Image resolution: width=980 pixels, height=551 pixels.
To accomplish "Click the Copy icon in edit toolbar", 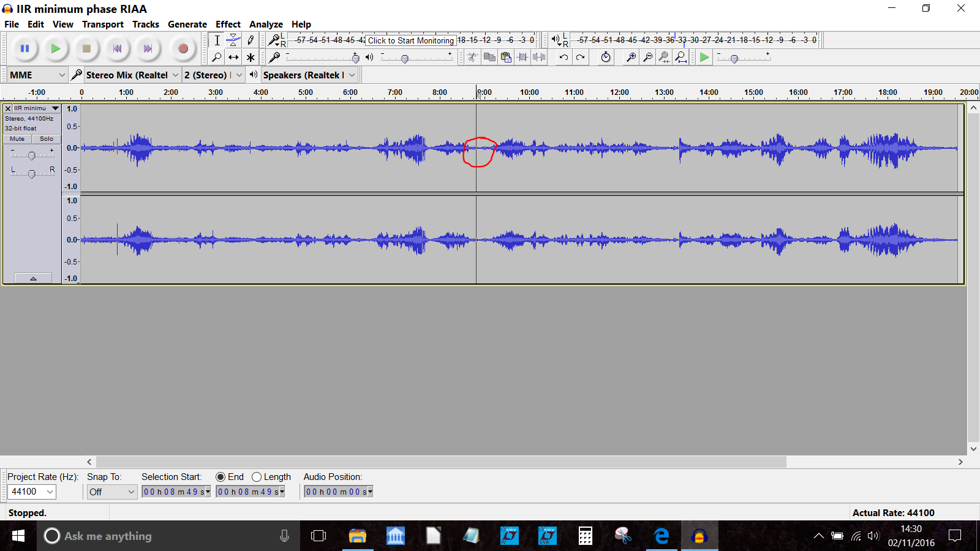I will pos(489,57).
